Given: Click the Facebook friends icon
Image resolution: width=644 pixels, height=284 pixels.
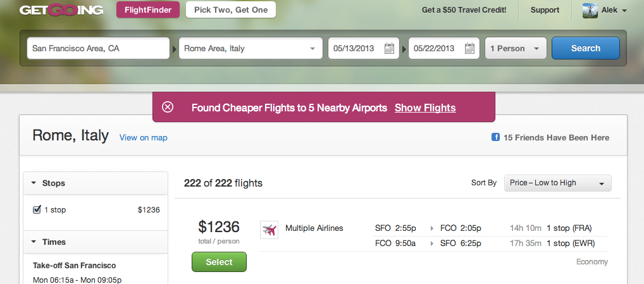Looking at the screenshot, I should 496,137.
